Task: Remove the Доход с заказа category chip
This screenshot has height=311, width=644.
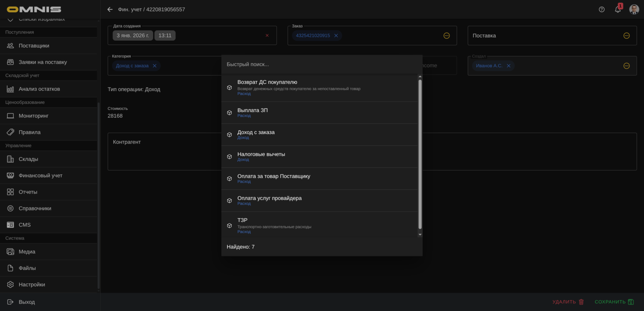Action: 155,66
